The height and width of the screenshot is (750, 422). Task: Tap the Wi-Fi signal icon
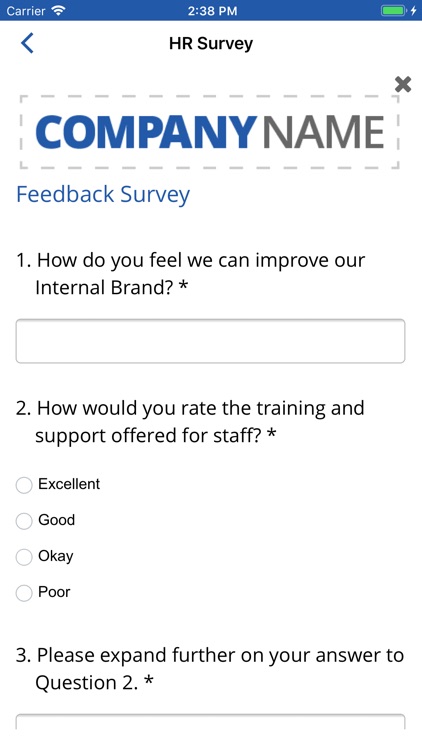[58, 11]
